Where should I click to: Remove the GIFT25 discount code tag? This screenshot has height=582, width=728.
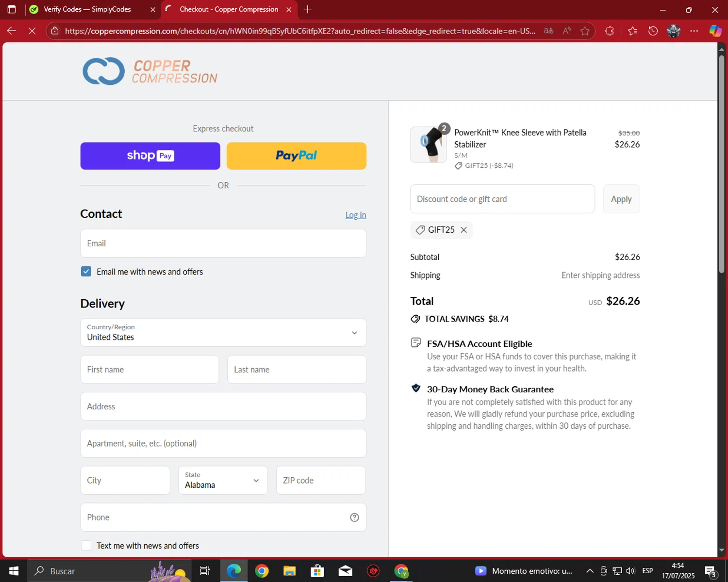coord(463,230)
